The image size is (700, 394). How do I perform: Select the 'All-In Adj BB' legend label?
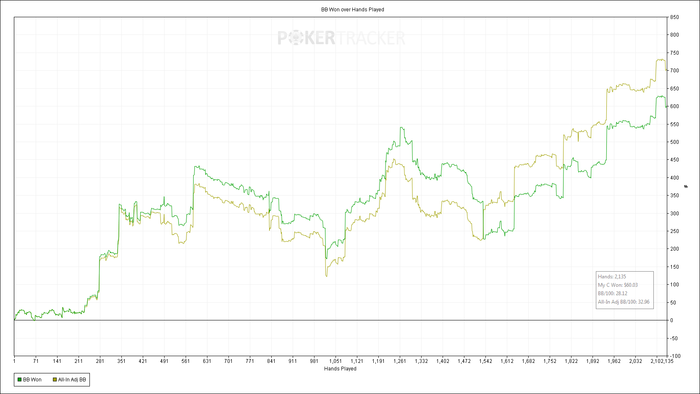[72, 380]
